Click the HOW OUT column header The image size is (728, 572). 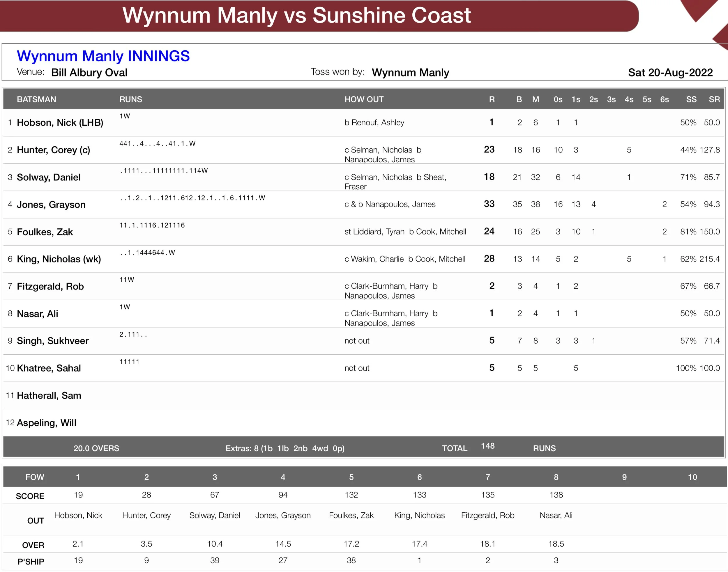coord(364,100)
